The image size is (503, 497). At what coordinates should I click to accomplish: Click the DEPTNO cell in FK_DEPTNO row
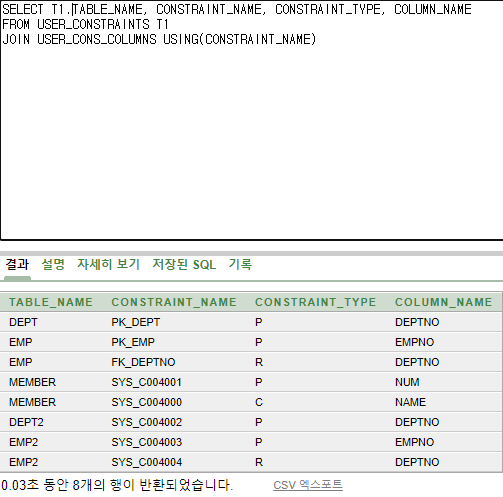417,362
